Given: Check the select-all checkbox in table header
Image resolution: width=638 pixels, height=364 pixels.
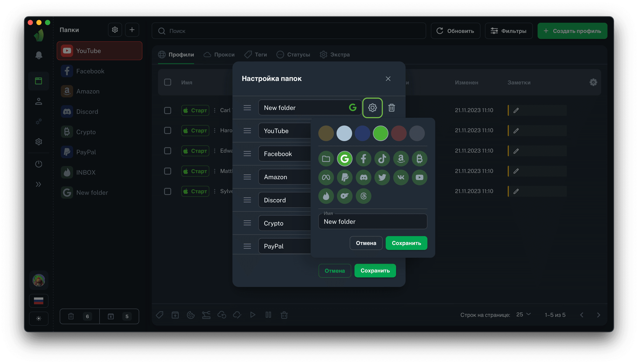Looking at the screenshot, I should click(x=168, y=82).
